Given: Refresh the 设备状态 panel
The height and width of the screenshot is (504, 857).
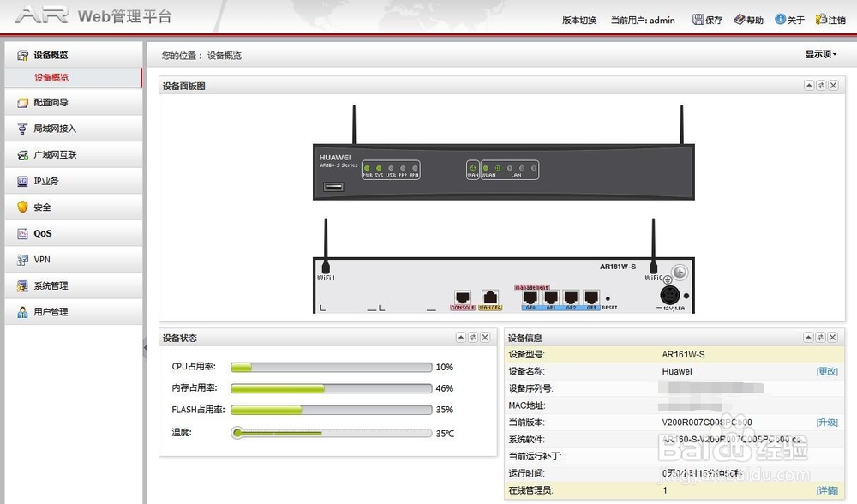Looking at the screenshot, I should 473,337.
